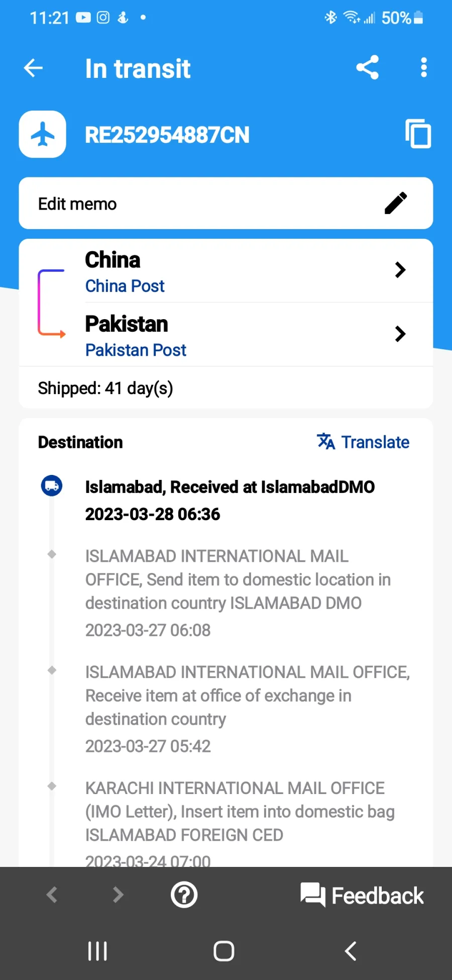This screenshot has height=980, width=452.
Task: Tap the back arrow in the header
Action: click(33, 68)
